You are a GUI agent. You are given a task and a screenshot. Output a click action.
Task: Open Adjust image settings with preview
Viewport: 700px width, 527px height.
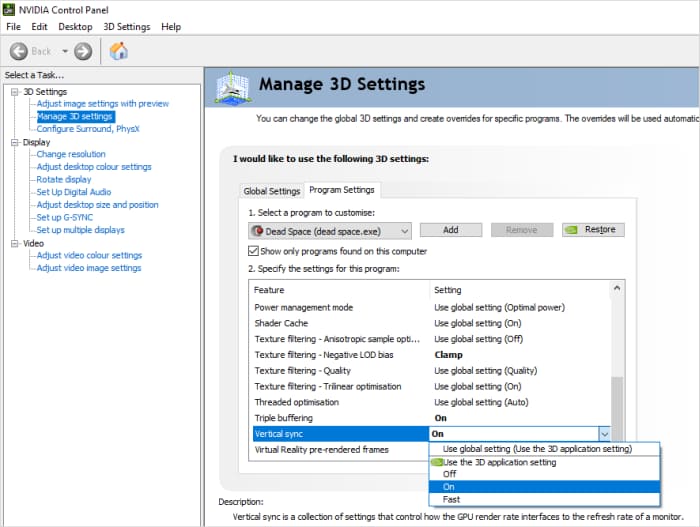pos(103,104)
